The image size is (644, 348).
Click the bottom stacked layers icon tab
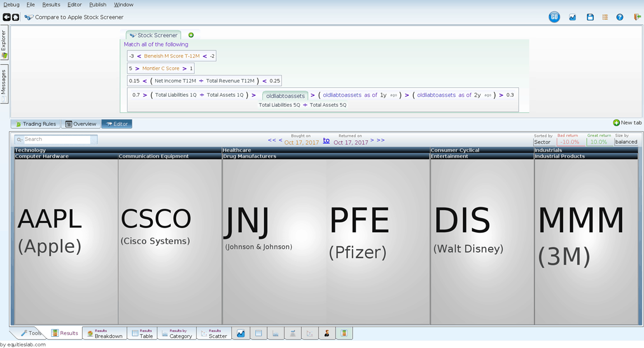(293, 333)
